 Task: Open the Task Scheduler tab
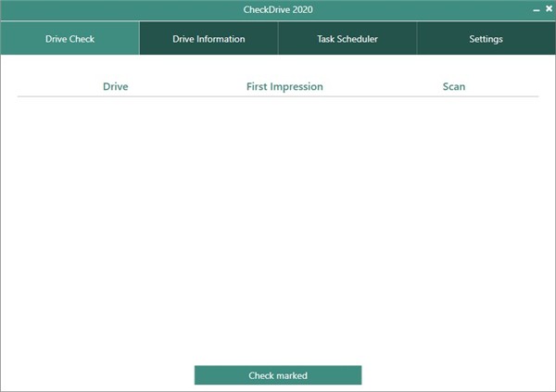(347, 38)
